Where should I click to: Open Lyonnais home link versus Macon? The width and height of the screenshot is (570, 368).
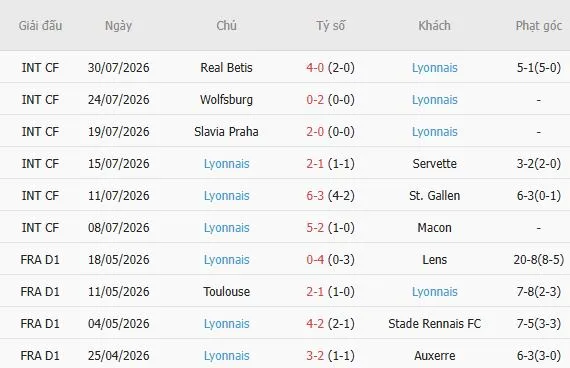coord(226,228)
